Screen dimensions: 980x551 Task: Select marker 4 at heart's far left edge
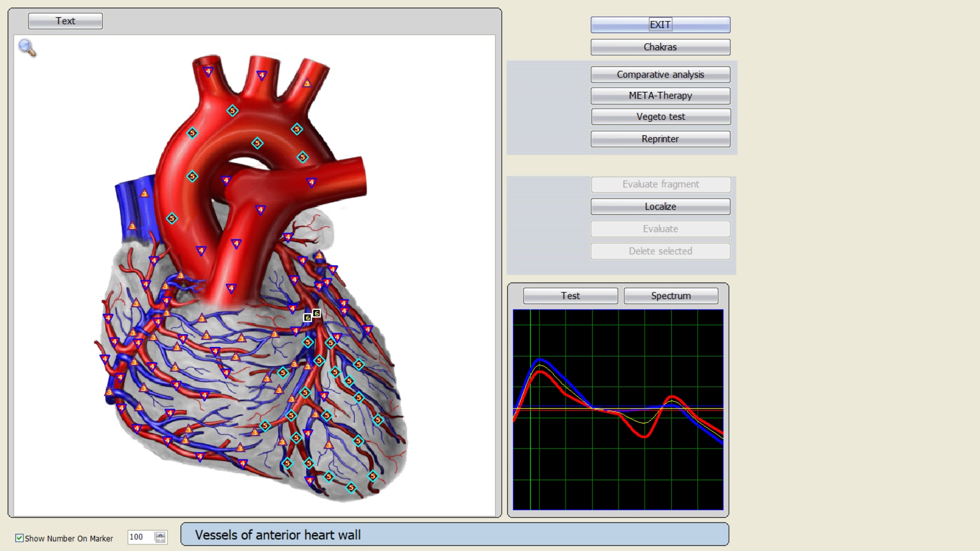(x=104, y=359)
